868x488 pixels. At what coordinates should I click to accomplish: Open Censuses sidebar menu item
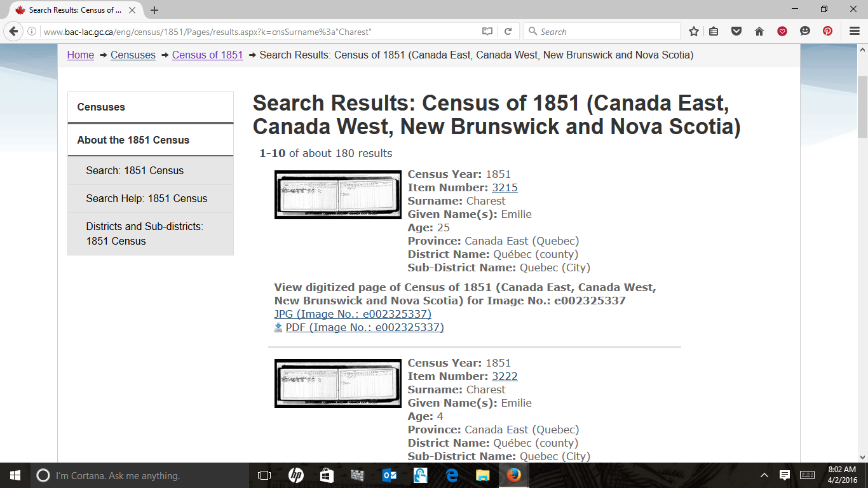151,107
